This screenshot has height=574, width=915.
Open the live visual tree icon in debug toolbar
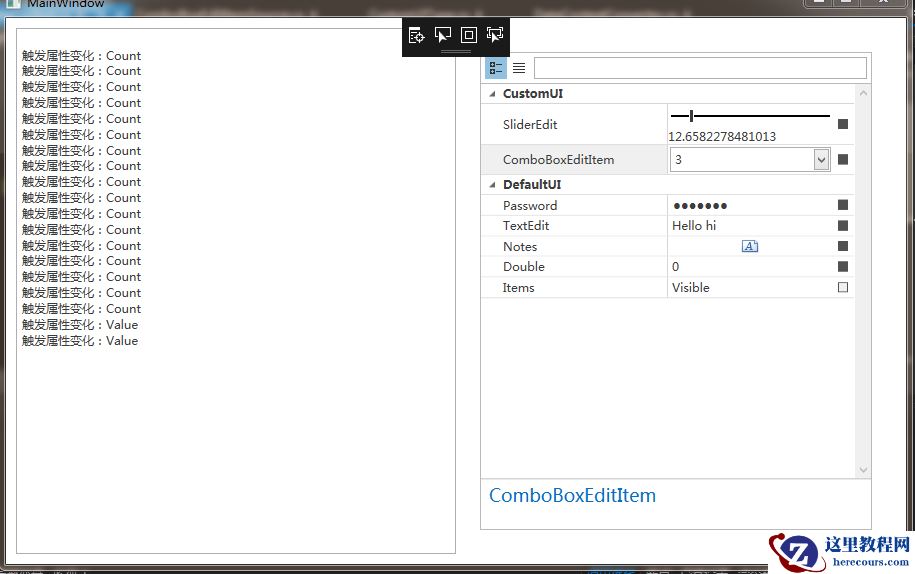416,36
